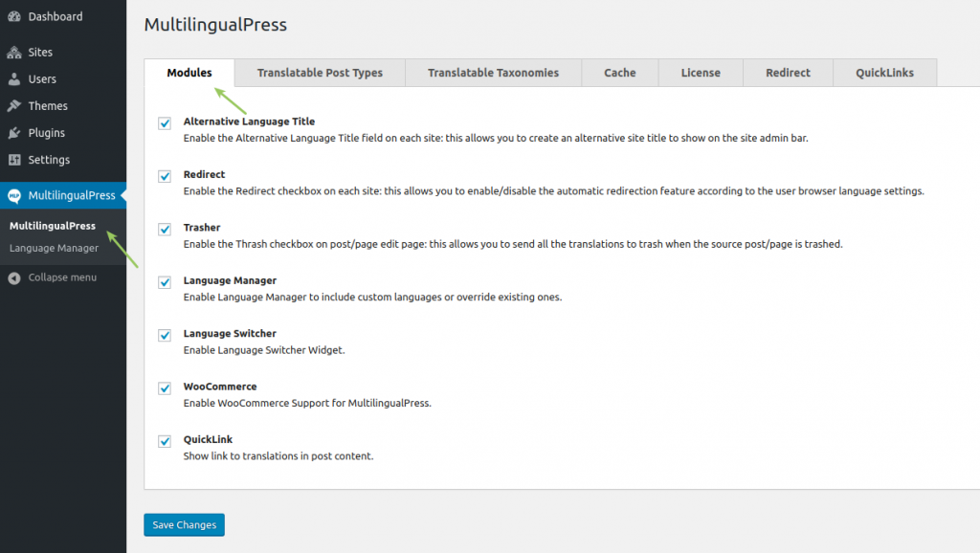Click the Save Changes button
Screen dimensions: 980x553
point(185,525)
